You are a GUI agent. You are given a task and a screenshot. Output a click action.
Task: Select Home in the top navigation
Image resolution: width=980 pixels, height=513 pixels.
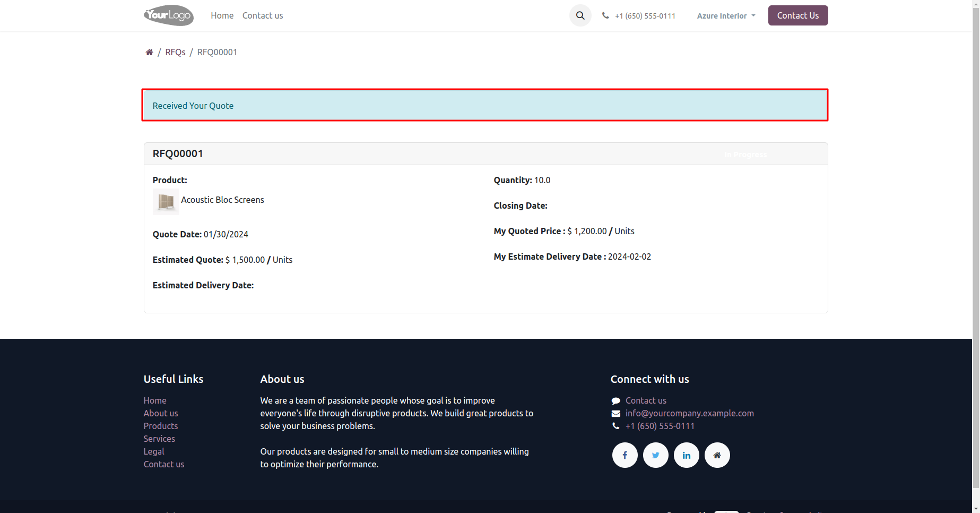[222, 15]
